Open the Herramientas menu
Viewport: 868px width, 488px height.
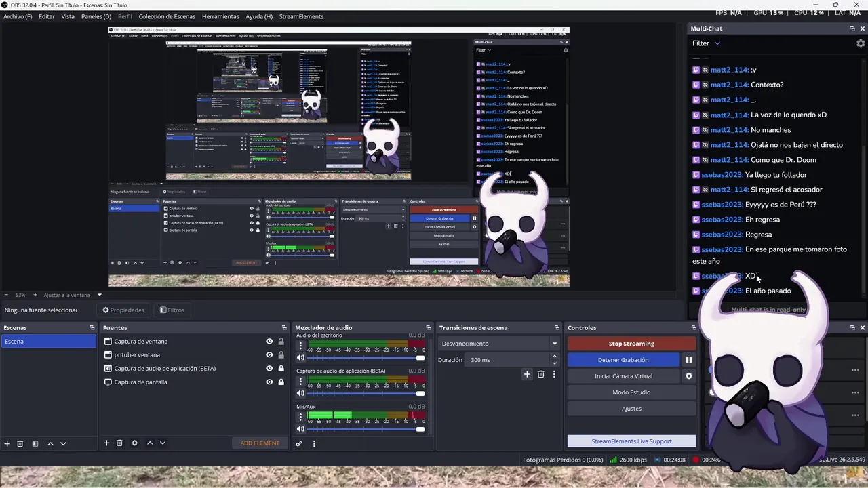pos(220,16)
